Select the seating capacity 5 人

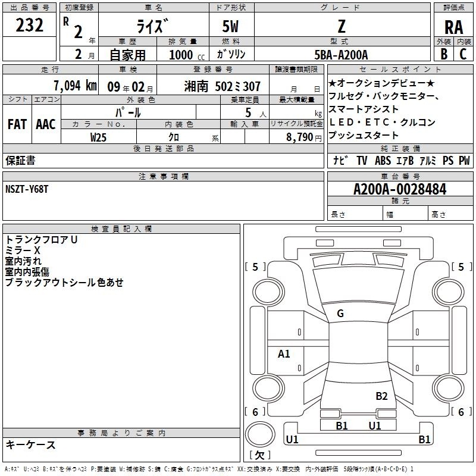point(256,112)
